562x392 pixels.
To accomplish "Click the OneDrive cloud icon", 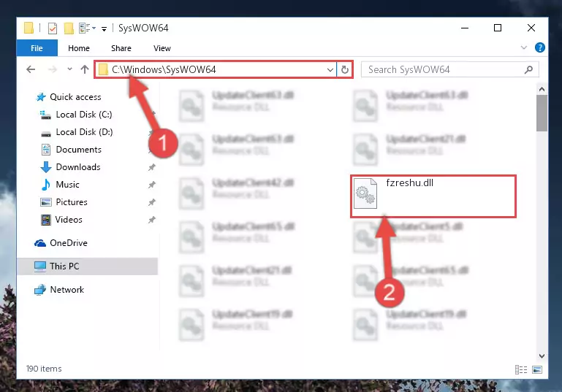I will [x=39, y=243].
